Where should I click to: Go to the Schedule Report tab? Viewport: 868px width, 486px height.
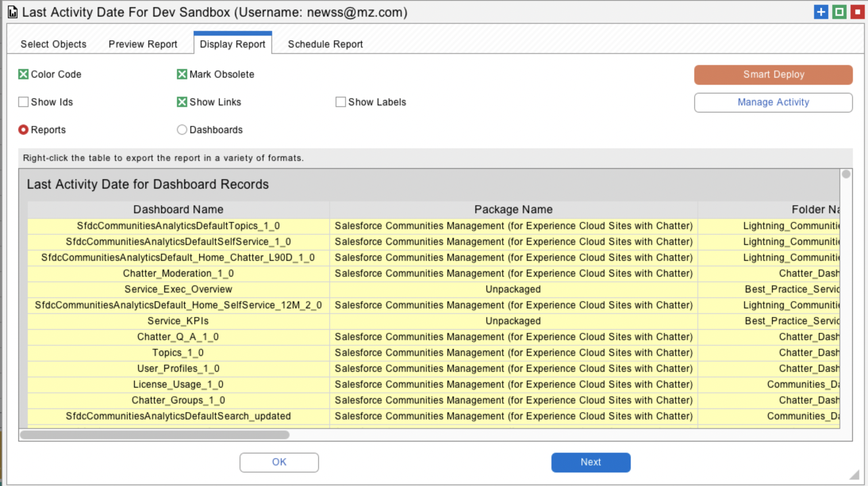(x=325, y=44)
